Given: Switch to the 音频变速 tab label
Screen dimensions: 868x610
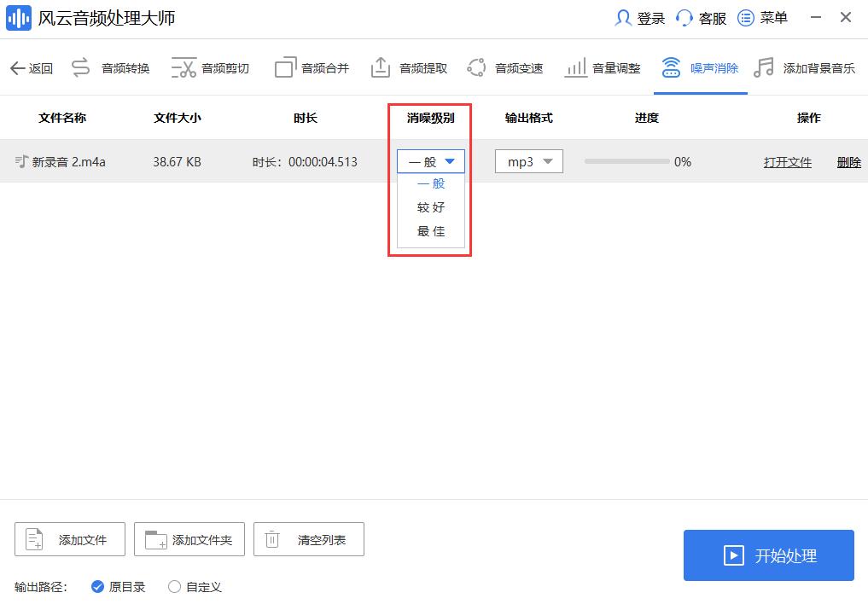Looking at the screenshot, I should [x=519, y=68].
